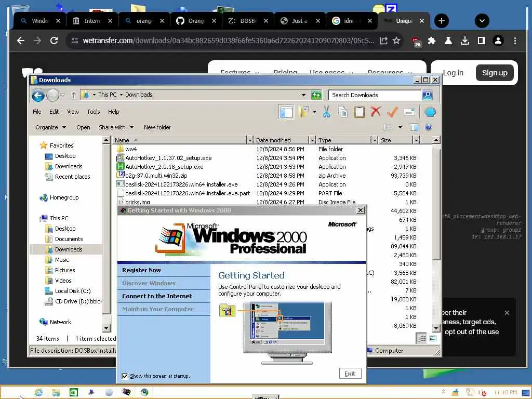Go back with blue arrow in Downloads window

38,96
